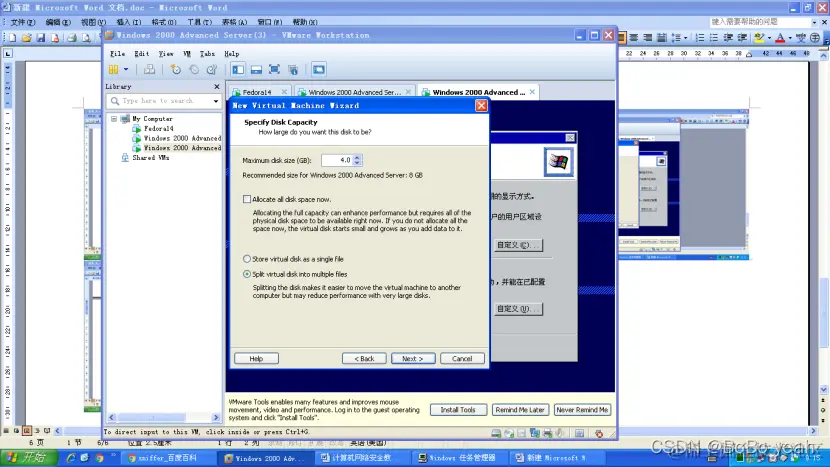Viewport: 830px width, 467px height.
Task: Click Word's align right icon
Action: (647, 38)
